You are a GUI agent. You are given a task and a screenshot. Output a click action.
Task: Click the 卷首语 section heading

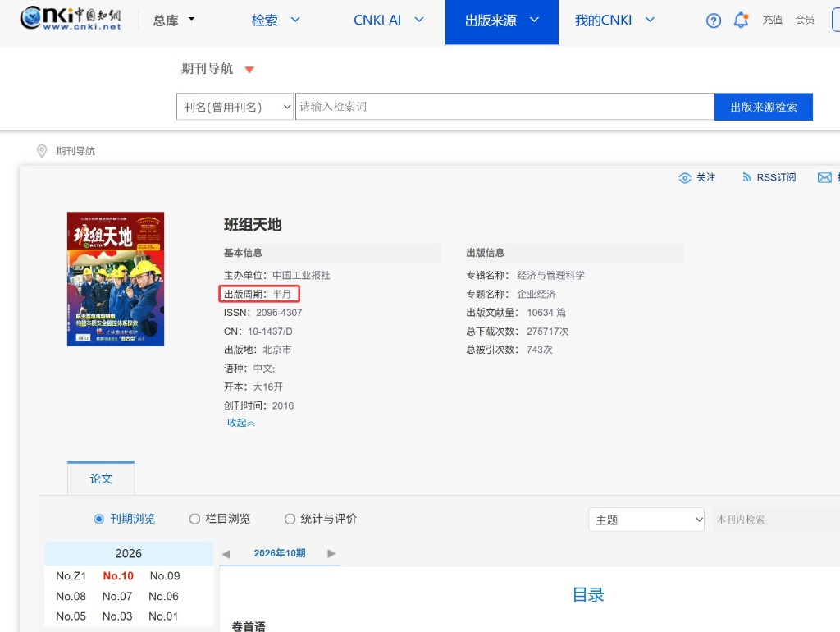click(x=249, y=626)
